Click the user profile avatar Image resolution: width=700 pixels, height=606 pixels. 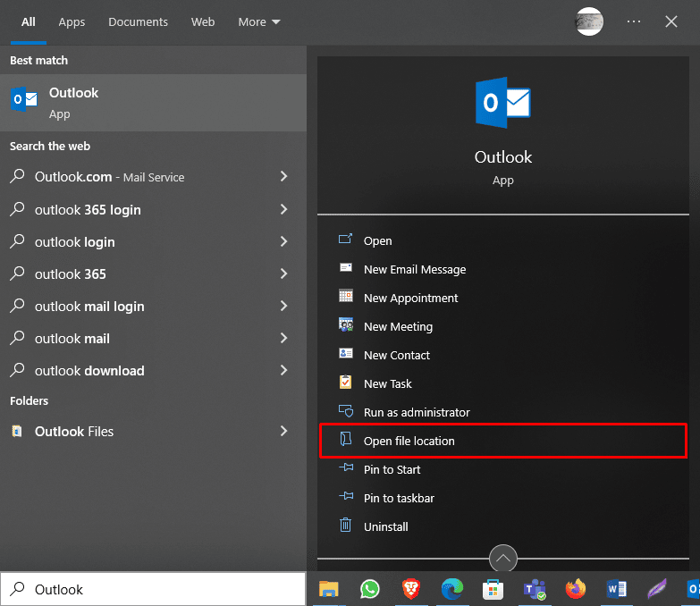pyautogui.click(x=589, y=21)
